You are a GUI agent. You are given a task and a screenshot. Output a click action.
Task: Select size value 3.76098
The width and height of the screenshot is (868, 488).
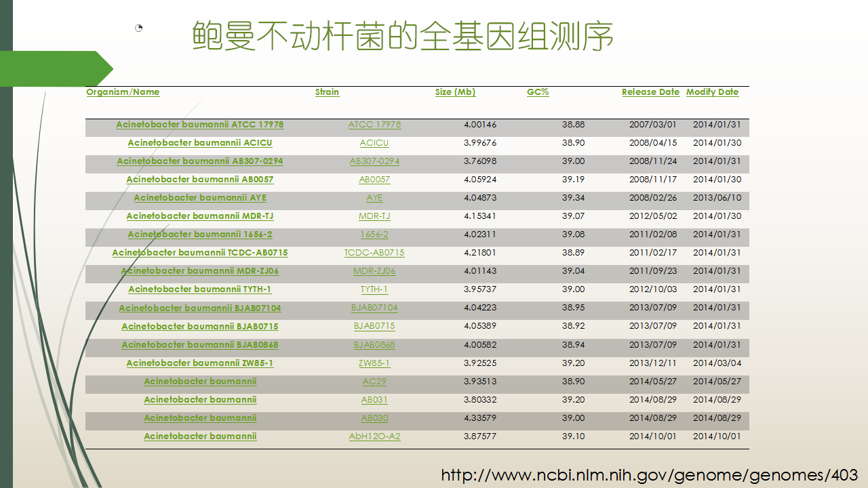(480, 161)
